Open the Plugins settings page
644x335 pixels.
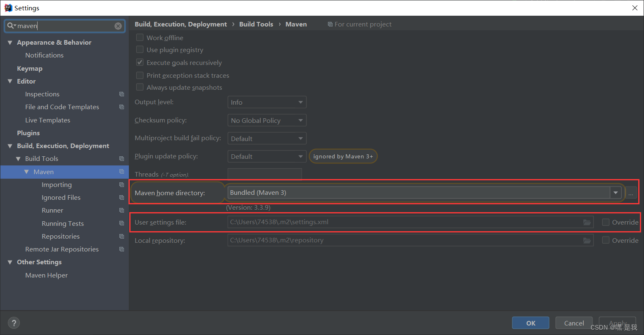point(29,133)
